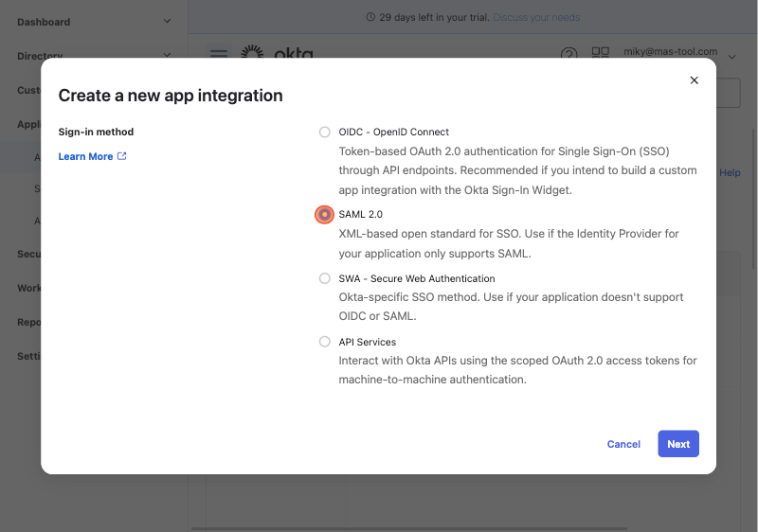Viewport: 758px width, 532px height.
Task: Open the help question mark icon
Action: [x=569, y=53]
